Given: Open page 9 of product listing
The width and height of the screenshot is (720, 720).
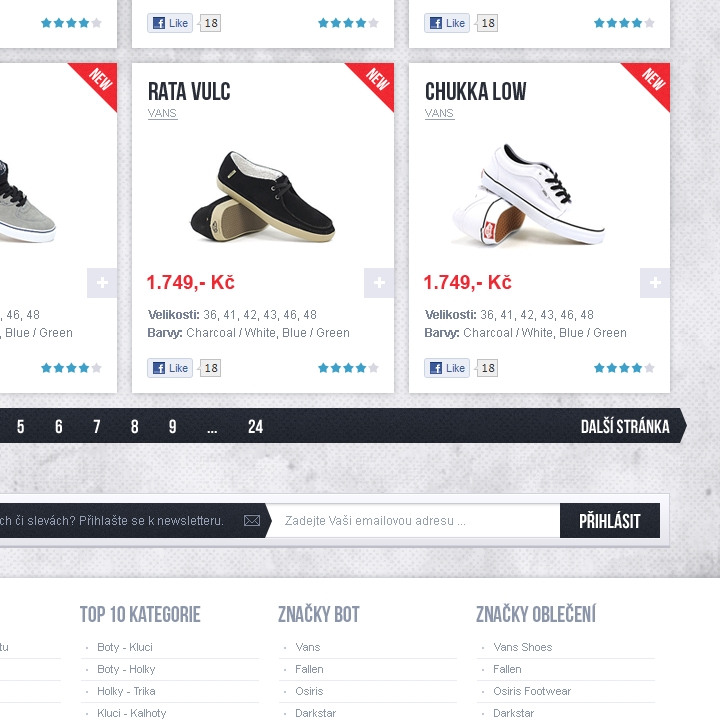Looking at the screenshot, I should pos(173,427).
